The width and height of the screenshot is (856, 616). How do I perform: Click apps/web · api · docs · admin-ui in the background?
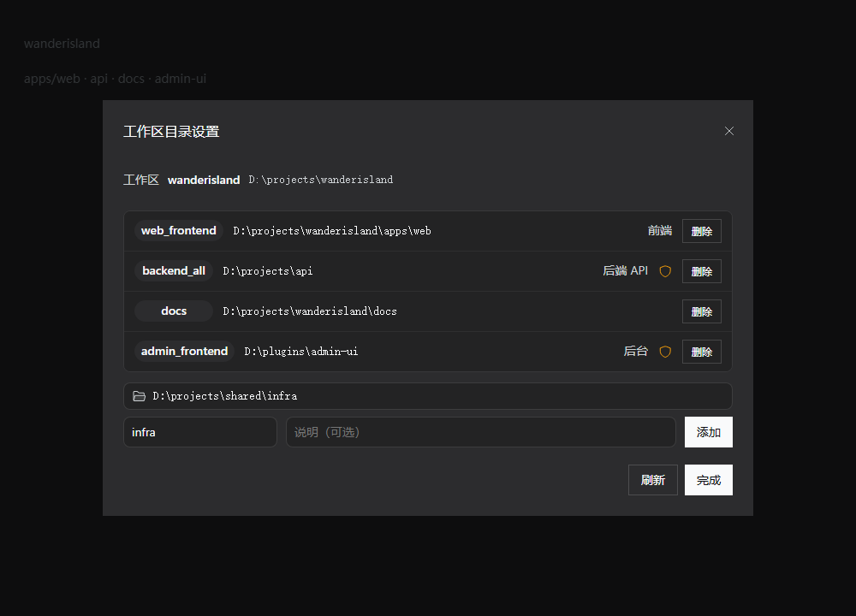116,79
